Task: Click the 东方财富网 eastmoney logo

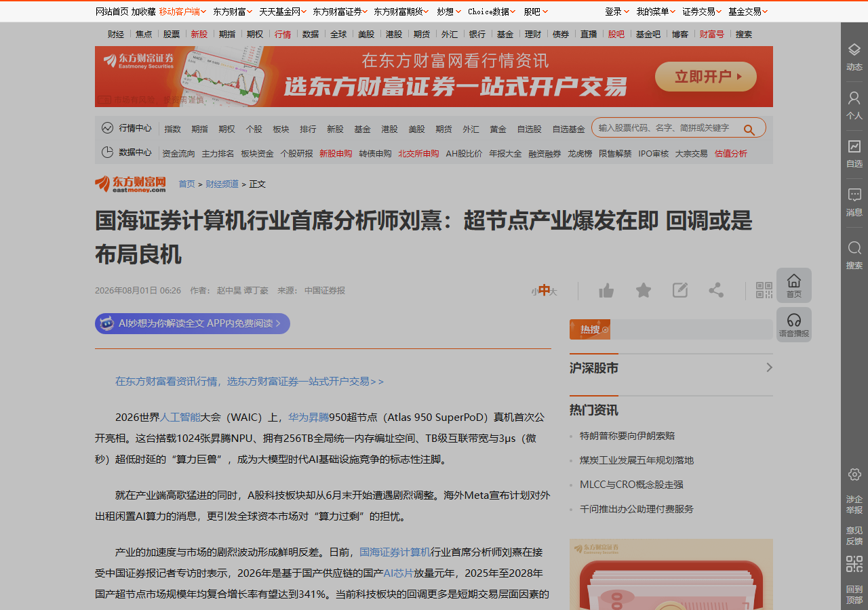Action: coord(130,184)
